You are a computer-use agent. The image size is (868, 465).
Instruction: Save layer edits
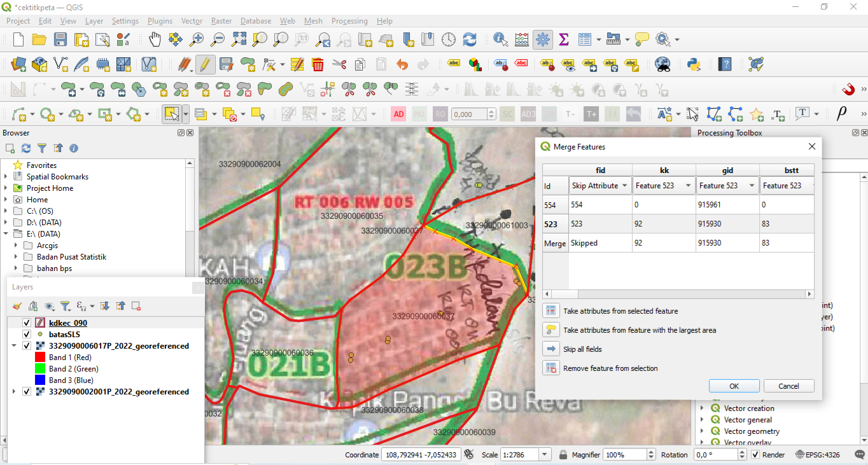[227, 64]
